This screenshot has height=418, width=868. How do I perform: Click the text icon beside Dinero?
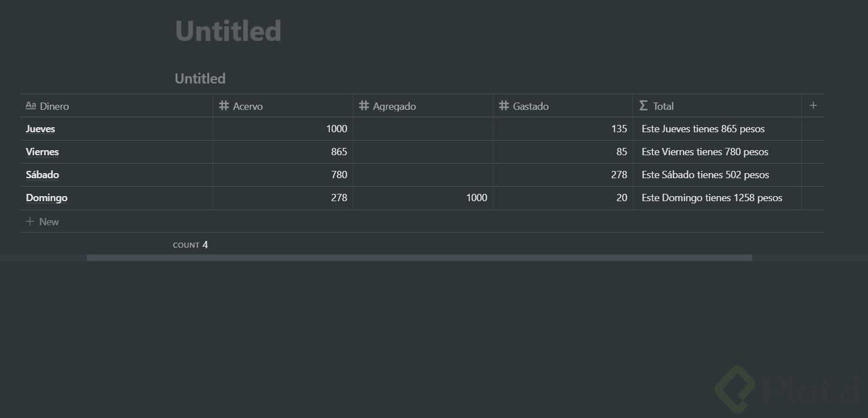coord(31,105)
